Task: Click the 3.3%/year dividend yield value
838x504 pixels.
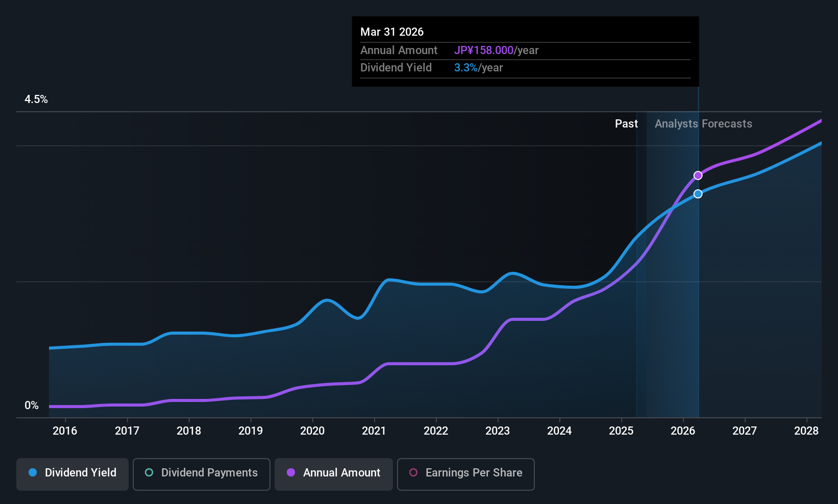Action: pyautogui.click(x=479, y=68)
